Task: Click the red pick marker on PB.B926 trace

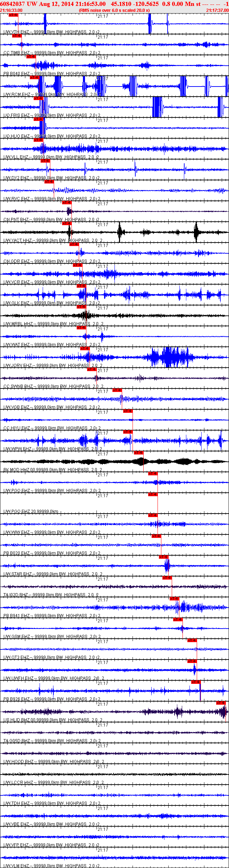Action: click(196, 682)
